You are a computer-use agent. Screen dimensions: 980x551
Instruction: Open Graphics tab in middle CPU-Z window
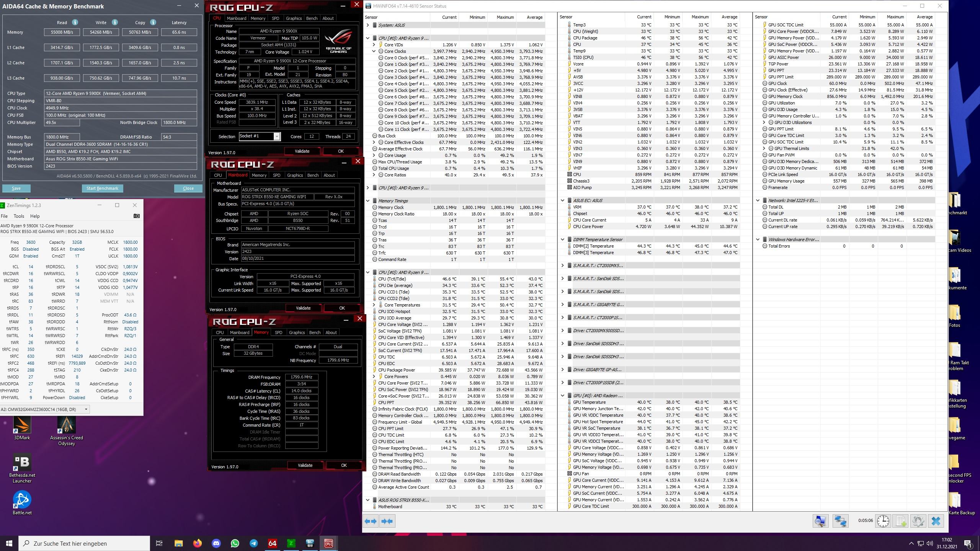coord(295,175)
